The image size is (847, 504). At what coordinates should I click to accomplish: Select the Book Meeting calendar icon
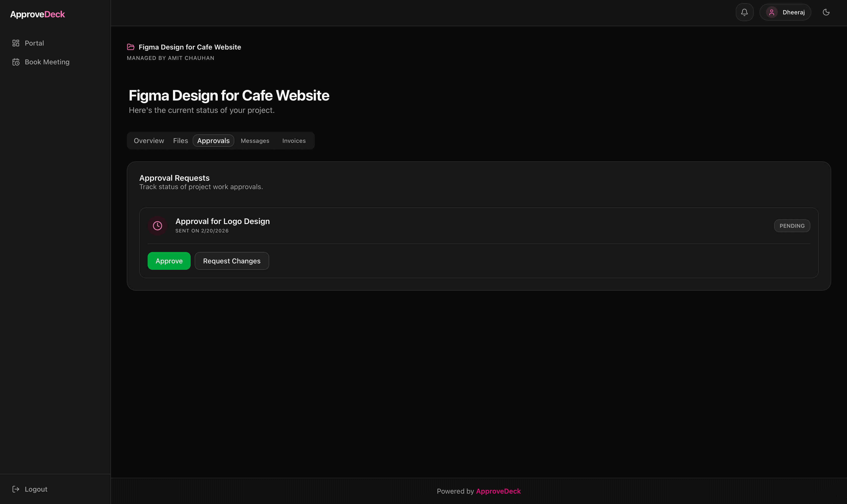pyautogui.click(x=16, y=62)
